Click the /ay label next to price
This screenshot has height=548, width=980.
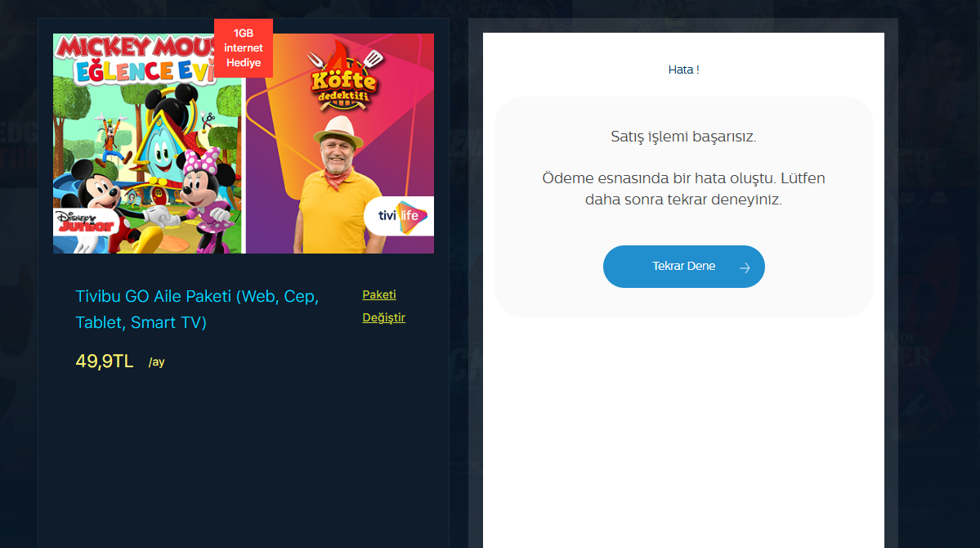click(157, 362)
